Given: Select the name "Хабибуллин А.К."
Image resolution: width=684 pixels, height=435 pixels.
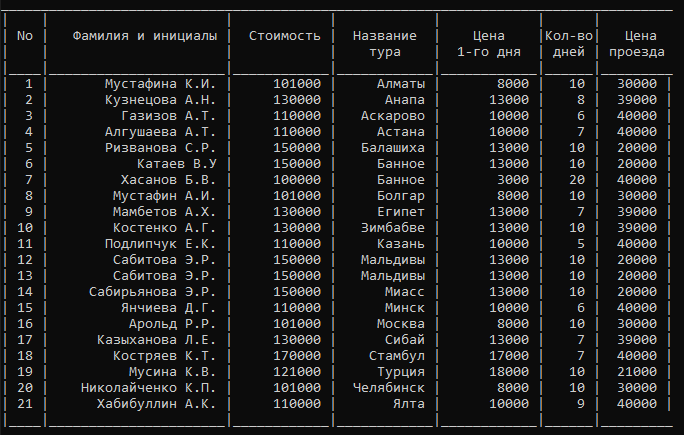Looking at the screenshot, I should (157, 404).
